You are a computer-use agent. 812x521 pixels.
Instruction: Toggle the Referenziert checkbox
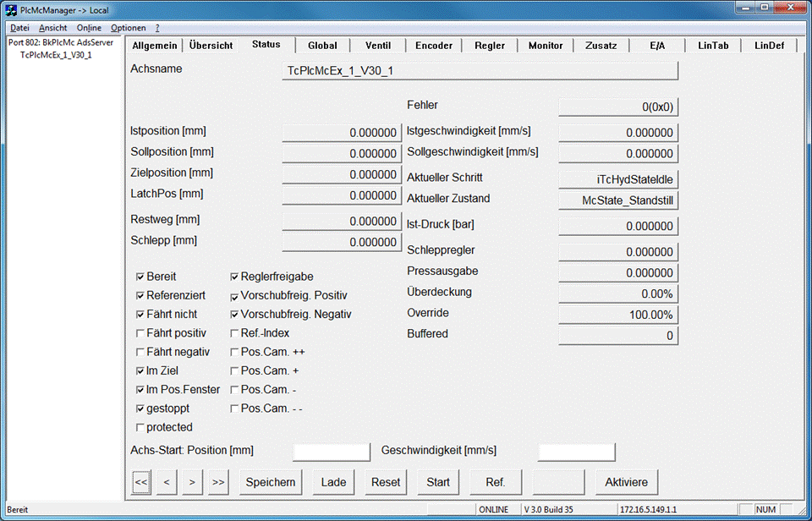pos(140,296)
